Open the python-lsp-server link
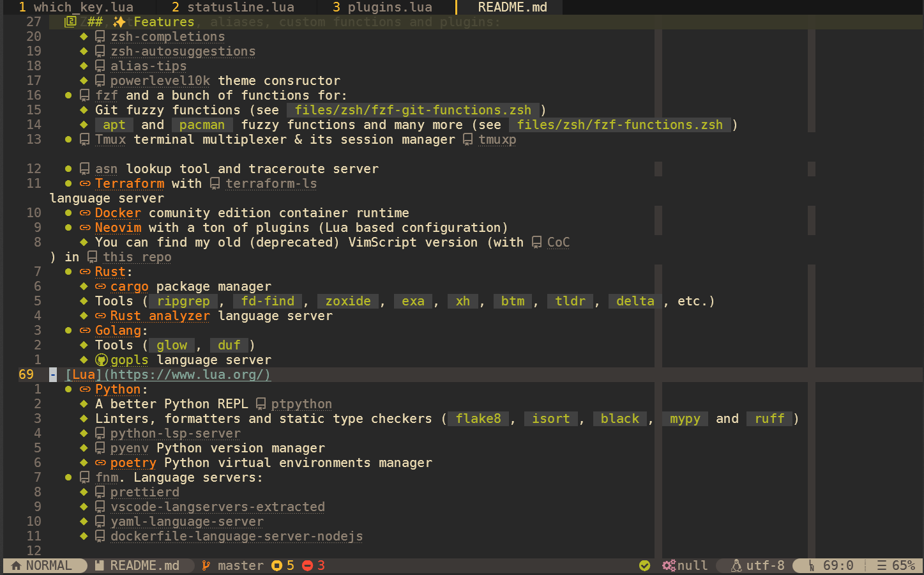This screenshot has width=924, height=575. [176, 433]
